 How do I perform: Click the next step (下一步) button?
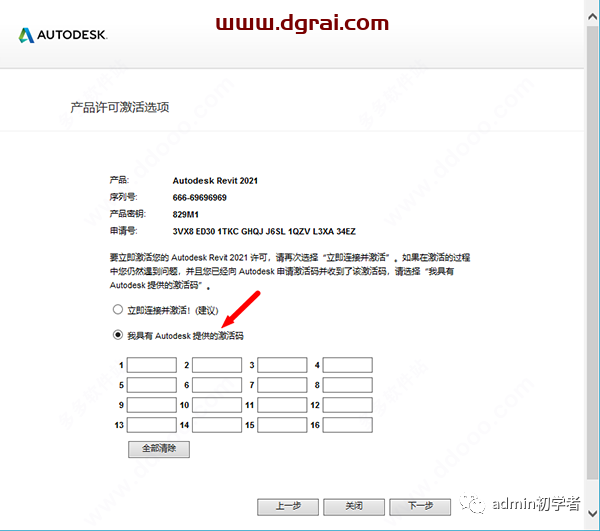(420, 507)
